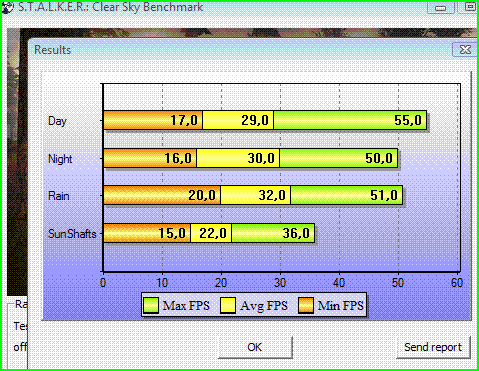The image size is (479, 371).
Task: Click the axis label 60
Action: [457, 283]
